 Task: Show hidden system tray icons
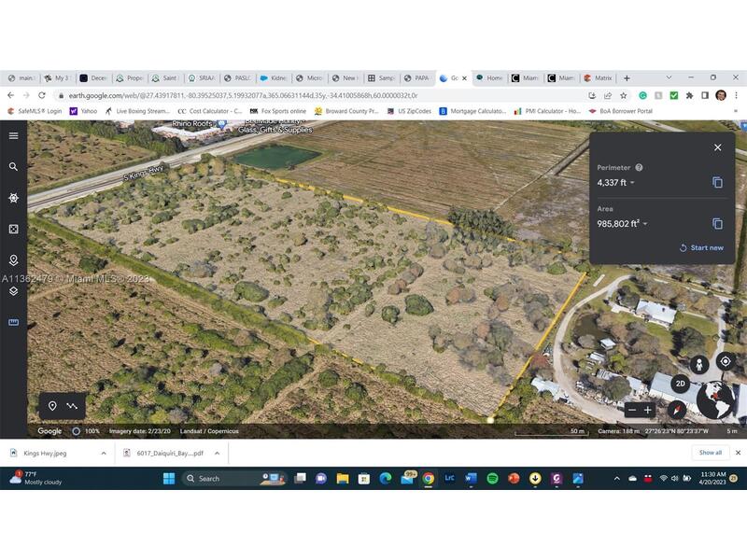point(617,478)
